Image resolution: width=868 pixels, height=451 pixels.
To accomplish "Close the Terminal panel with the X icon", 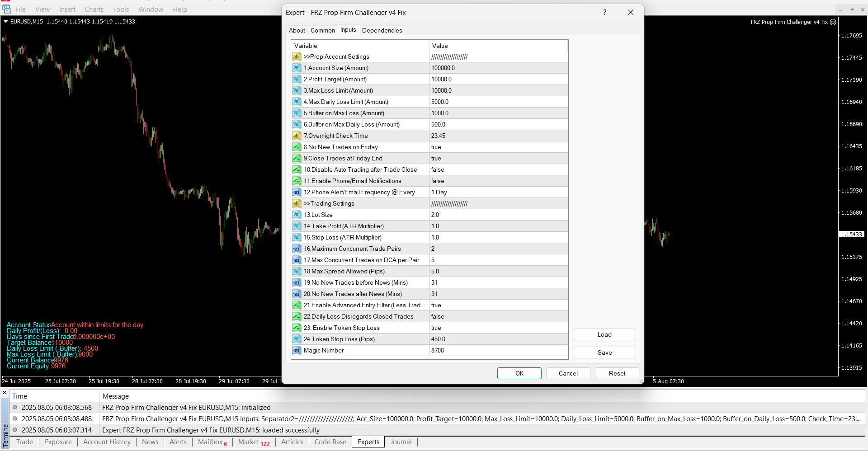I will [5, 392].
